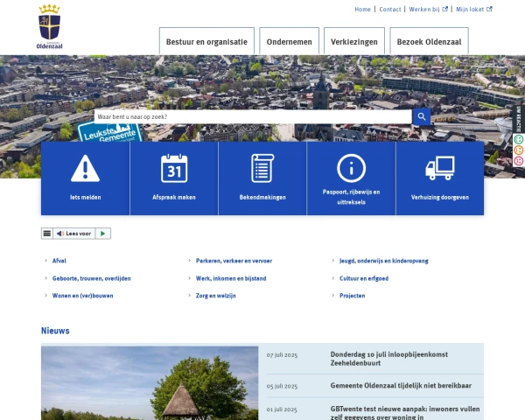
Task: Open the Mijn loket external link
Action: pyautogui.click(x=473, y=10)
